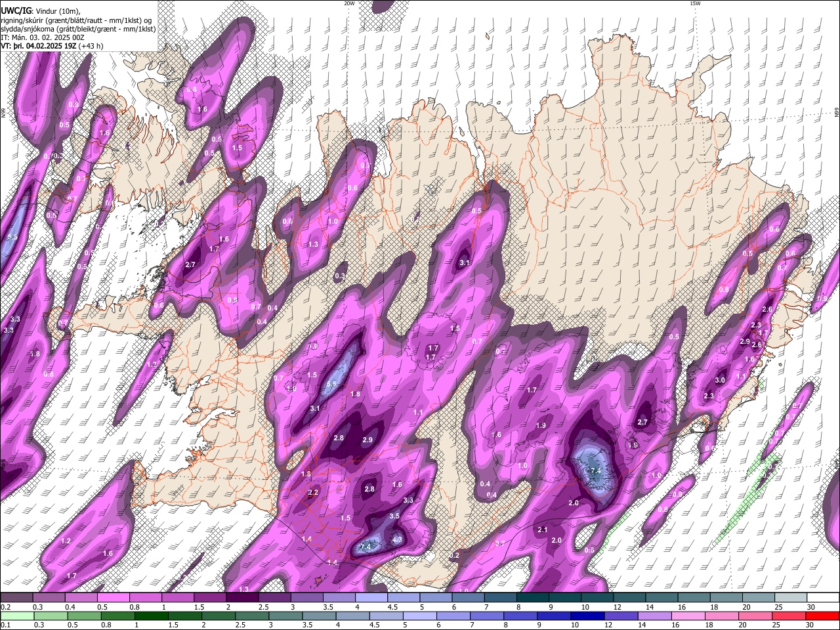Select the darkest purple 2 swatch in upper legend
The image size is (840, 630).
[x=242, y=597]
